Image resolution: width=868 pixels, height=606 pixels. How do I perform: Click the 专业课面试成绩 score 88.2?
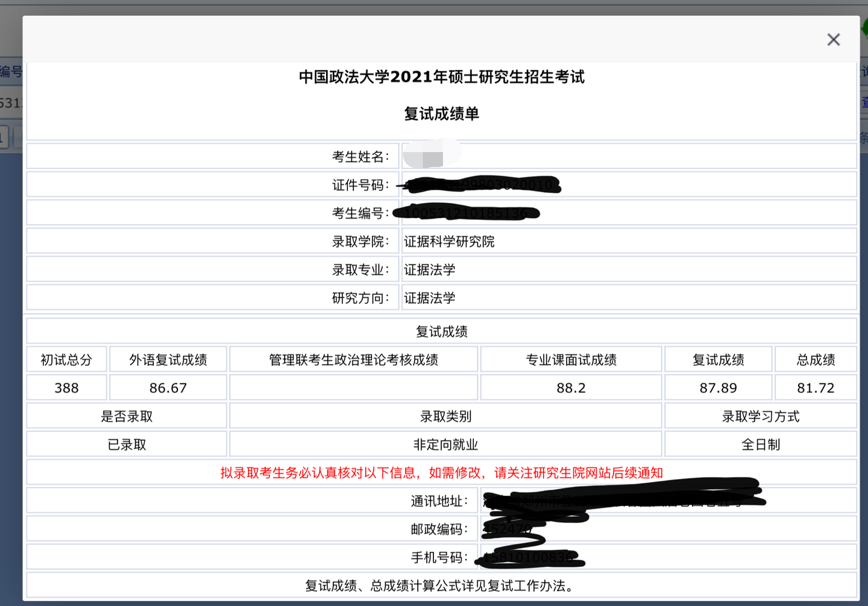pos(570,387)
